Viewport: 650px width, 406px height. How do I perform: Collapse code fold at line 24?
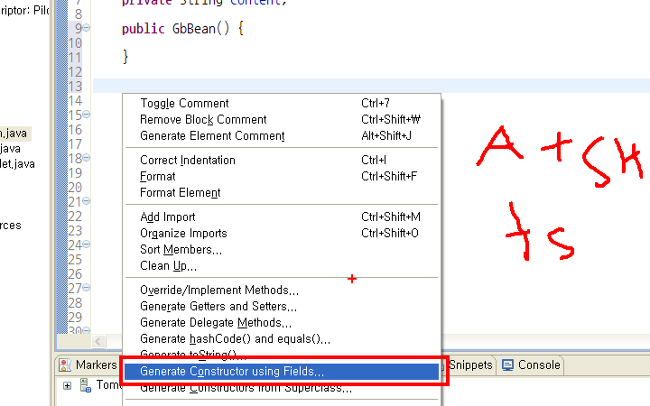(x=86, y=244)
